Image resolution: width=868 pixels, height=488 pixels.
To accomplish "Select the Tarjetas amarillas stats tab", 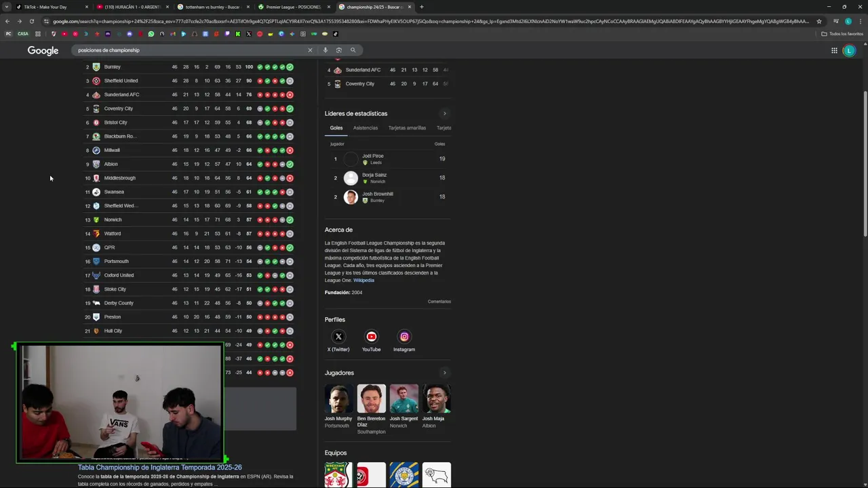I will point(407,128).
